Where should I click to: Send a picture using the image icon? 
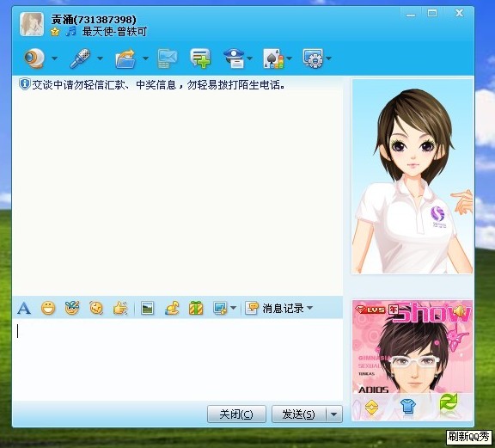coord(148,308)
